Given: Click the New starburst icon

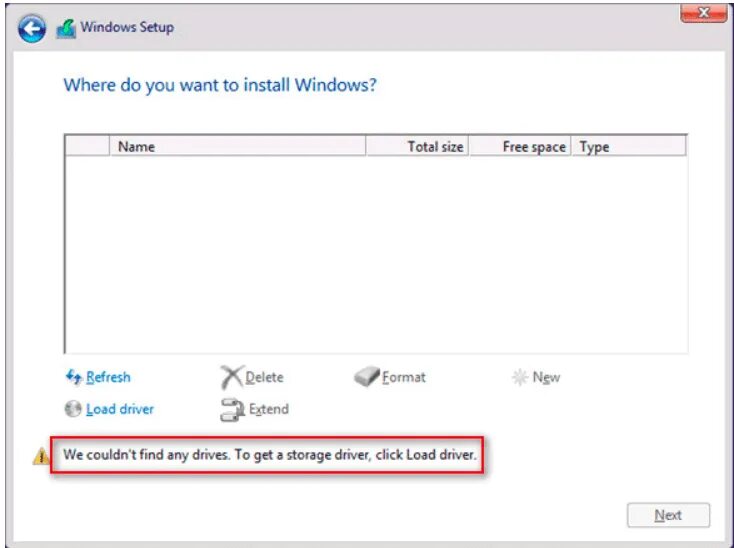Looking at the screenshot, I should pyautogui.click(x=520, y=377).
